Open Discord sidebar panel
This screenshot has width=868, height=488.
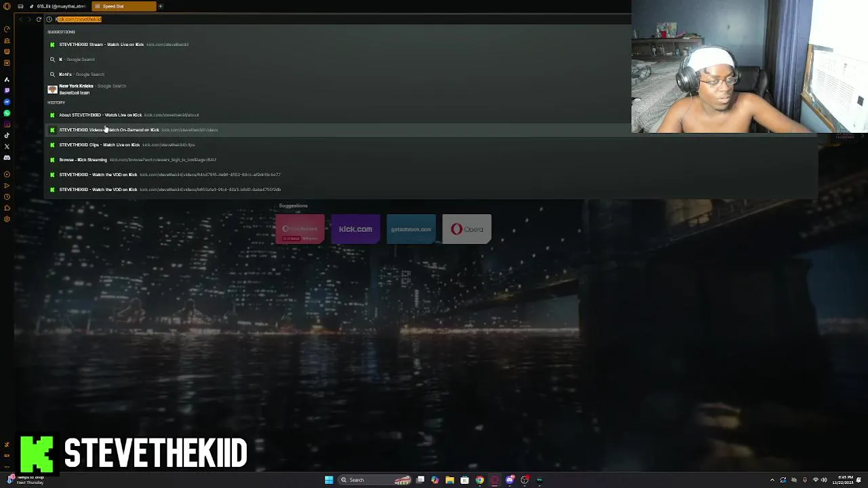[7, 157]
